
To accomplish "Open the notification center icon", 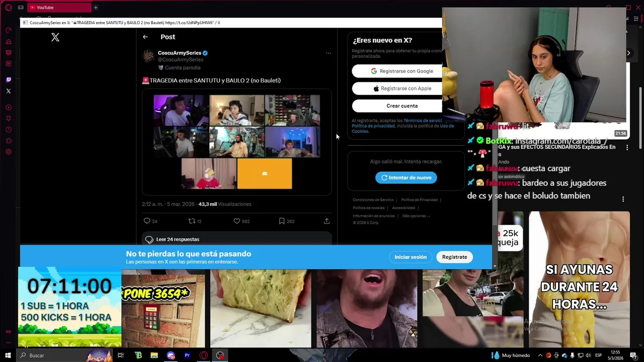I will (x=633, y=355).
